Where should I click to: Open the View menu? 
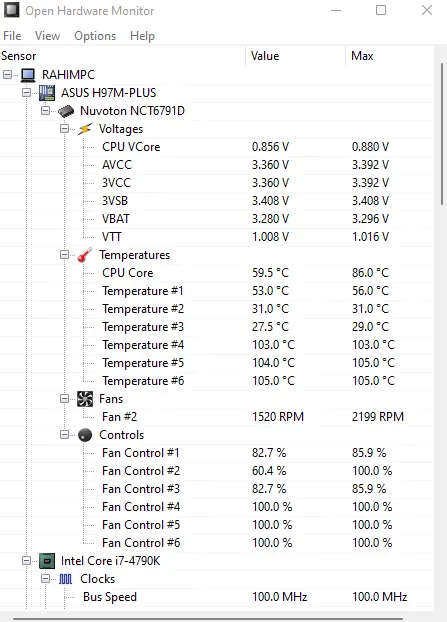pyautogui.click(x=47, y=36)
